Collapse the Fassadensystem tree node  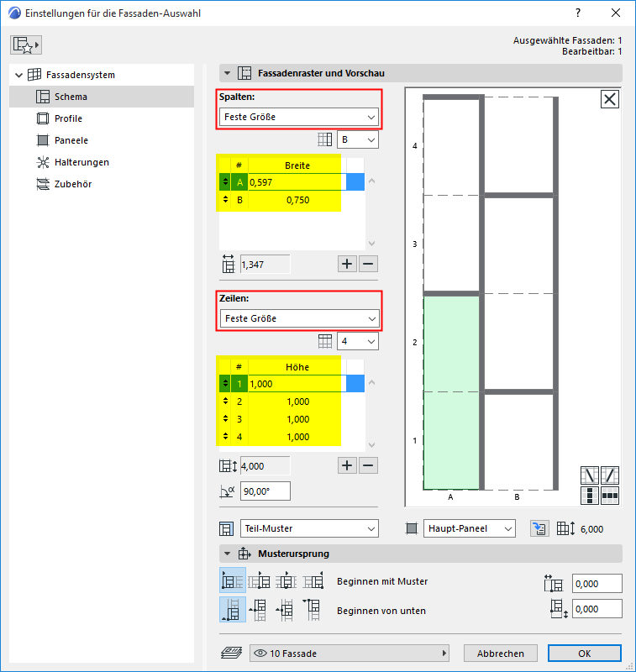pos(18,75)
